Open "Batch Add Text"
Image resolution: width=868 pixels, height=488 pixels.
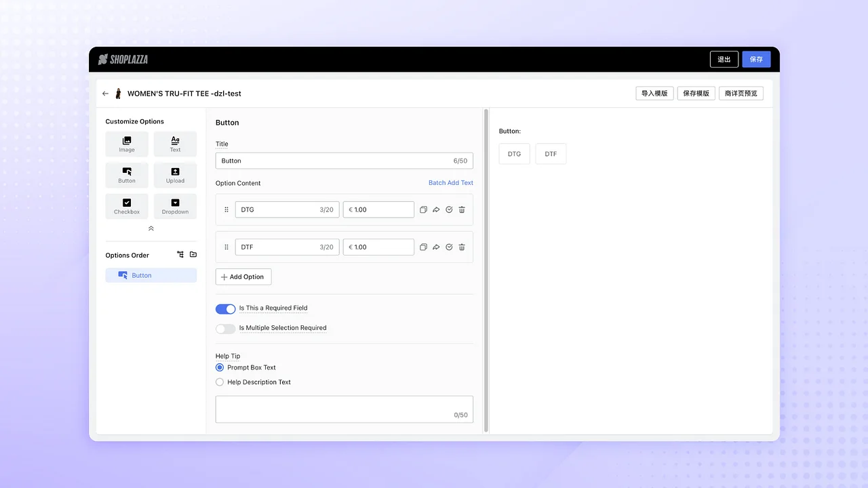click(450, 183)
